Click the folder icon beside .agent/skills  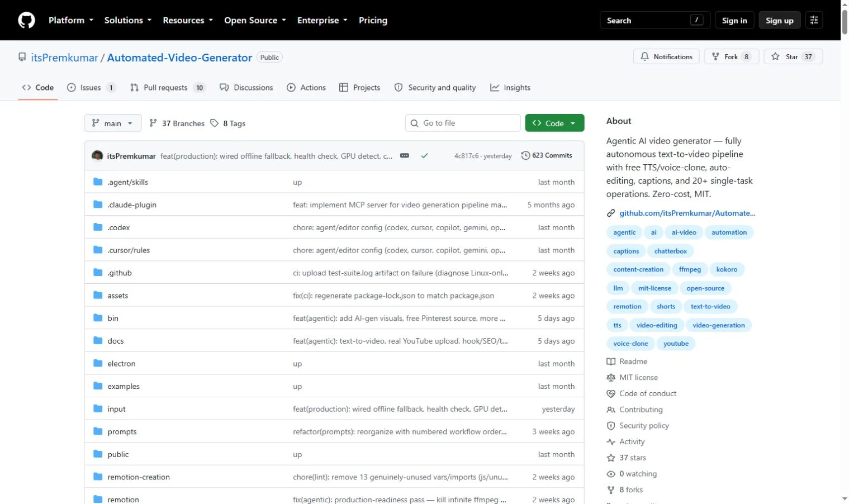point(98,182)
